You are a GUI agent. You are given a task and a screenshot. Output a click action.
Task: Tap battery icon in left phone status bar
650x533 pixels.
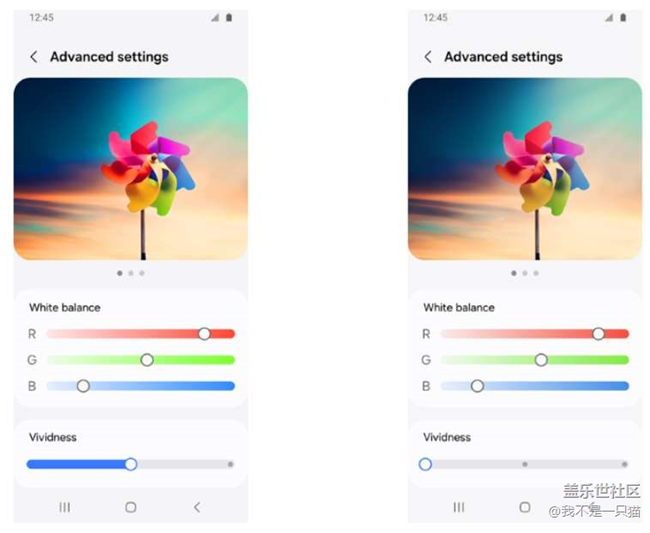click(229, 17)
